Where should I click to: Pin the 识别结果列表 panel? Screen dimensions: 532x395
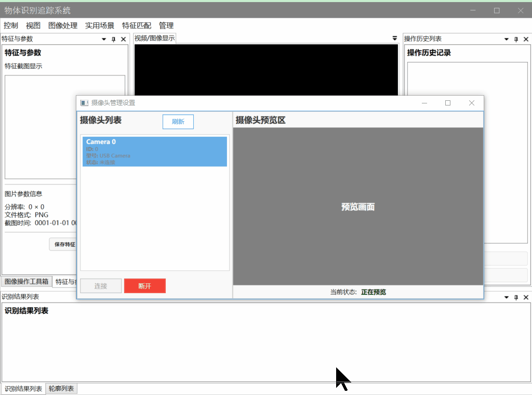516,297
